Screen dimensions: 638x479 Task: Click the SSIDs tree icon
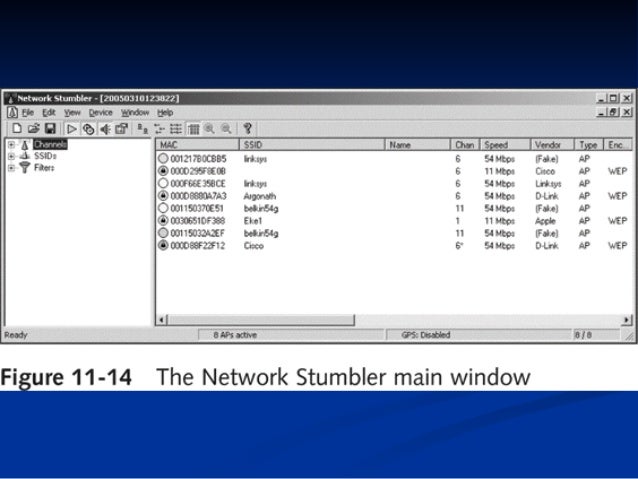(x=25, y=156)
